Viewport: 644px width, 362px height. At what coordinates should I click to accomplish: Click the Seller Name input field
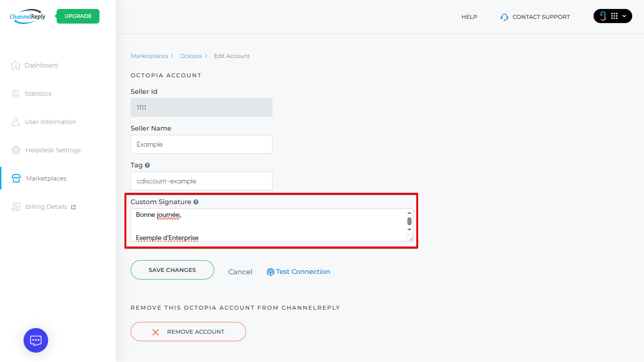point(201,144)
